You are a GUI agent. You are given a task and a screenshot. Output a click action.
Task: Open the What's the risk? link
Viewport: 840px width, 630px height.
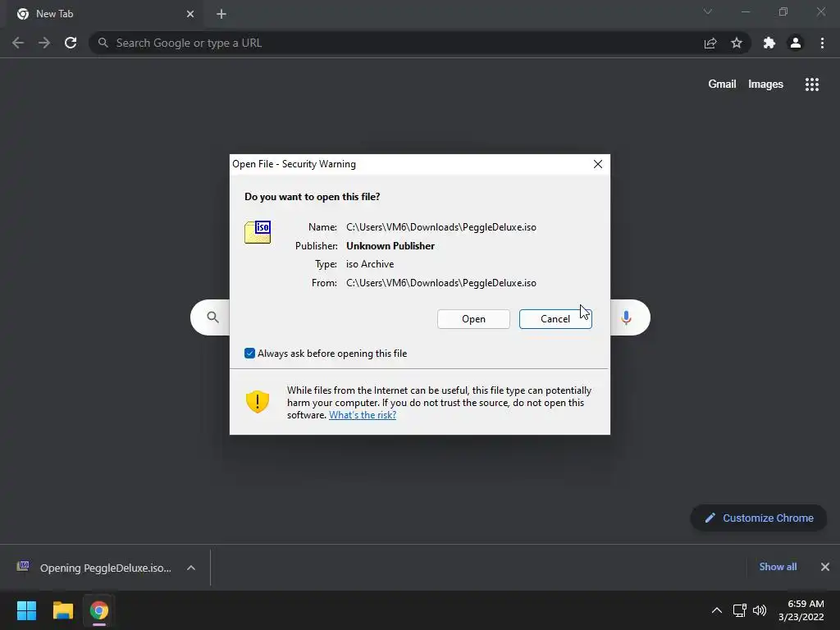pyautogui.click(x=363, y=415)
